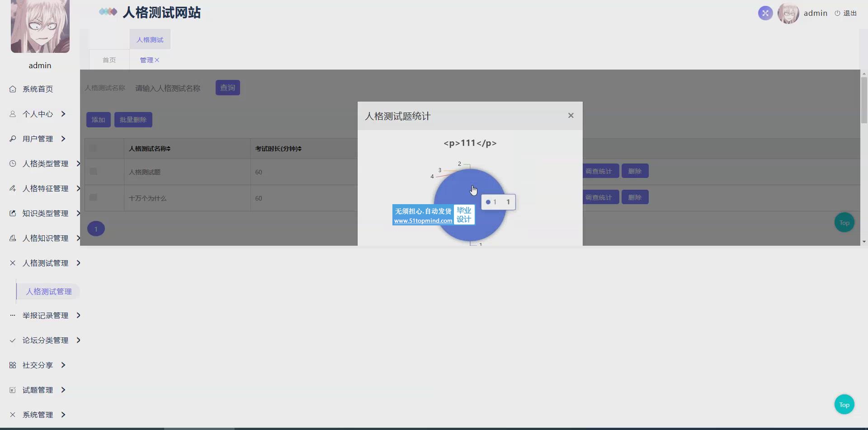Click the 系统首页 home icon

(13, 89)
